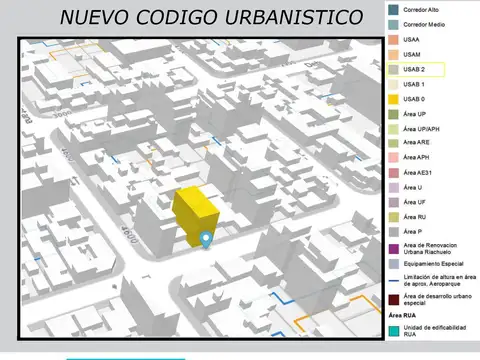Click 'Área de desarrollo urbano especial' label
The height and width of the screenshot is (360, 480).
[x=438, y=299]
